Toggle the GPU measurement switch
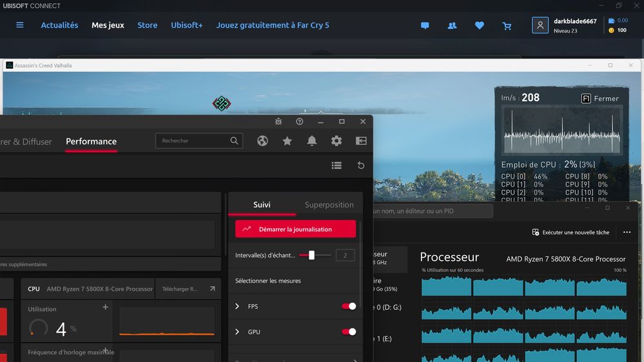This screenshot has height=362, width=644. (349, 332)
